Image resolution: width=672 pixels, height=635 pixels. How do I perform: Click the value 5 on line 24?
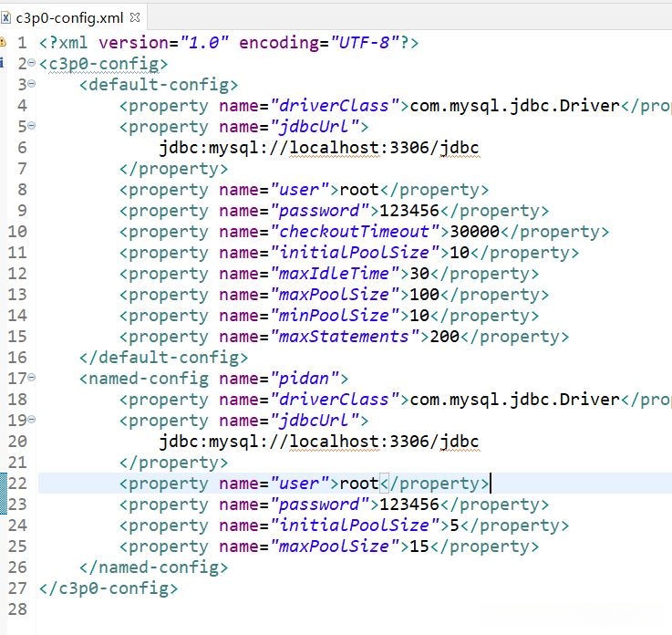[454, 526]
